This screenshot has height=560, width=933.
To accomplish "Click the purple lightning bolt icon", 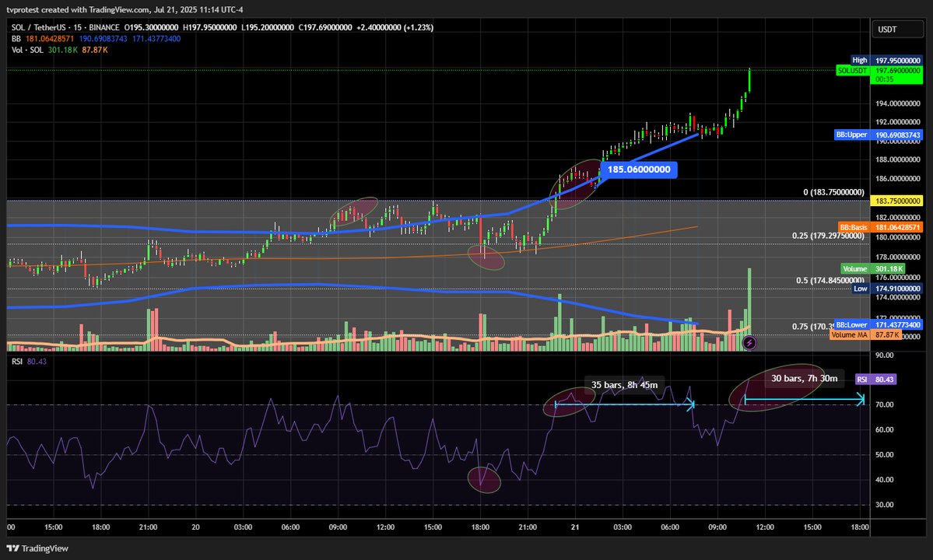I will coord(749,342).
